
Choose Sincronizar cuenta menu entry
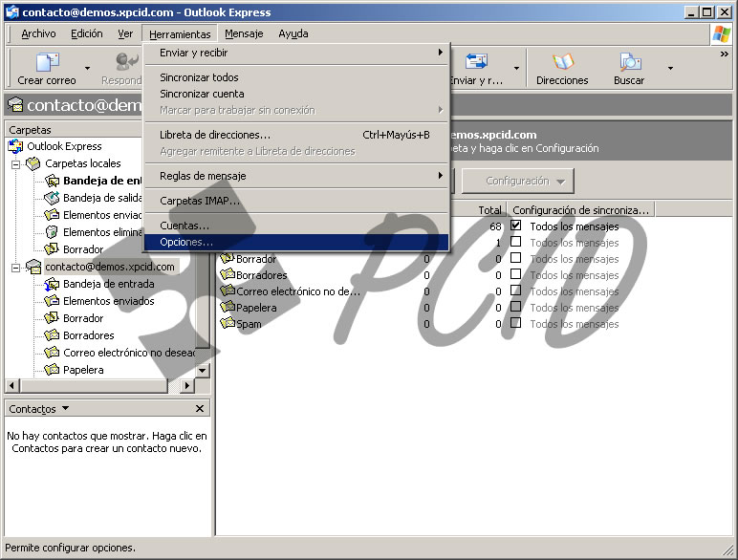[296, 94]
